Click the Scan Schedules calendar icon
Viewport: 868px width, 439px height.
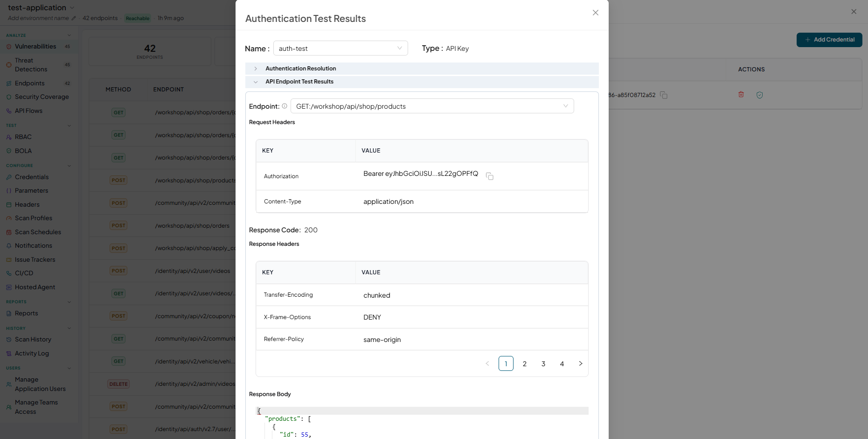point(9,232)
